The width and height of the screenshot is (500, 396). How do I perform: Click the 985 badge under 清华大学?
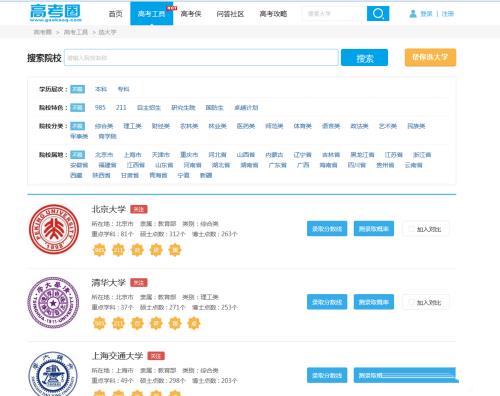click(x=99, y=323)
